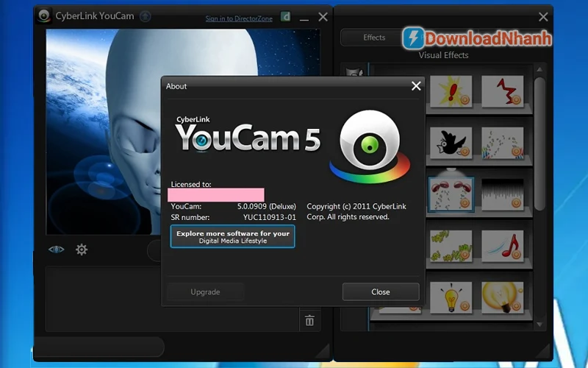Viewport: 588px width, 368px height.
Task: Open the Sign in to DirectorZone link
Action: tap(239, 18)
